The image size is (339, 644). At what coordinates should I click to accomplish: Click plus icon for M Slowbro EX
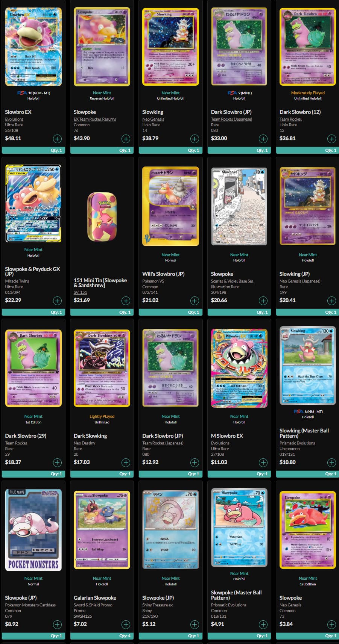pos(263,463)
